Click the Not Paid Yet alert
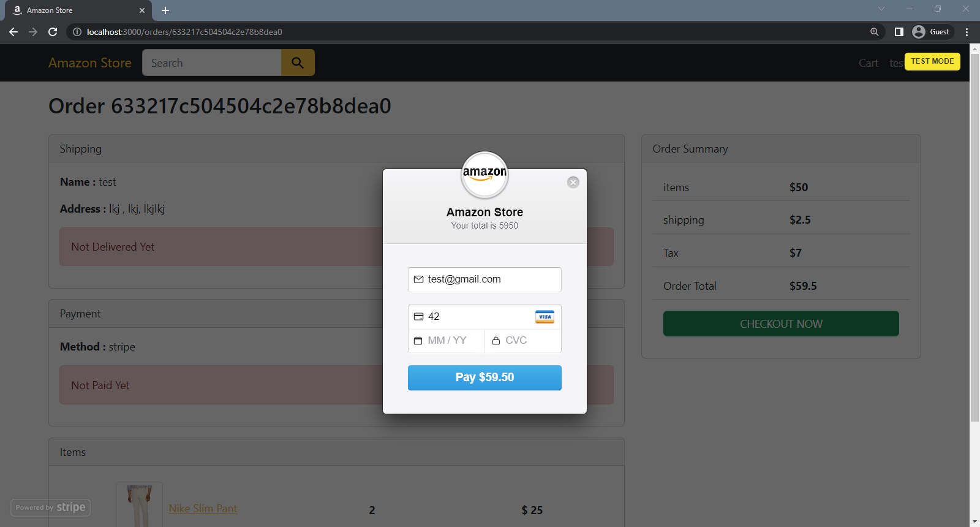980x527 pixels. [336, 385]
